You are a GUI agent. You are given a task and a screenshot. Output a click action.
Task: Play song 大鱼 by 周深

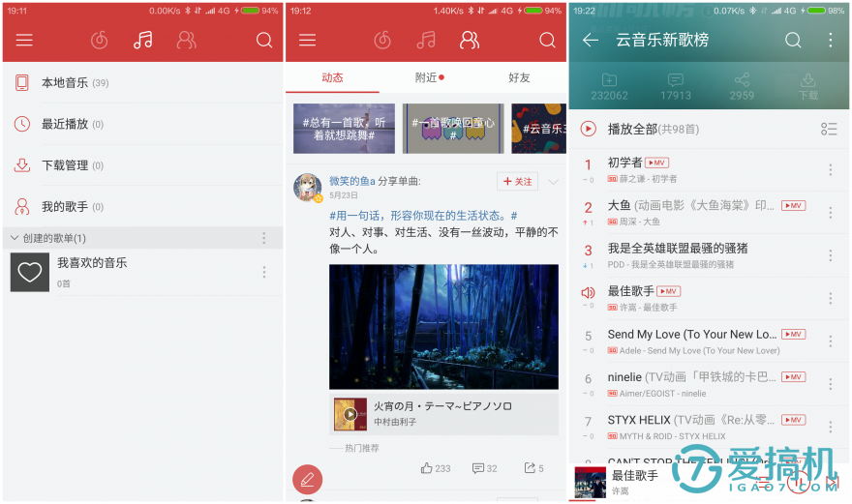click(x=709, y=213)
